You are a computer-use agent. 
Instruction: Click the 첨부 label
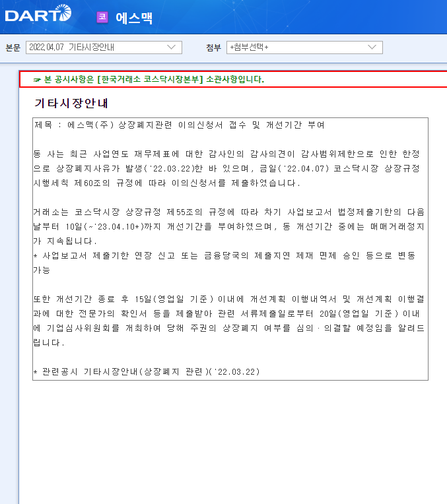213,48
